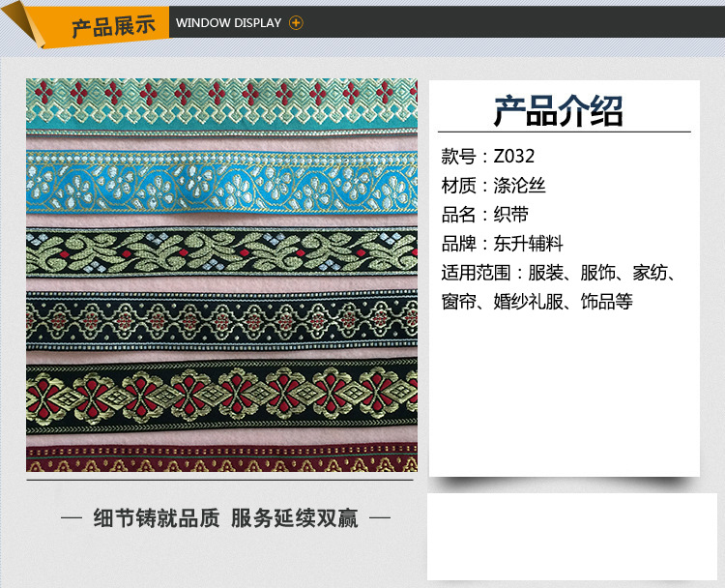Click the slogan 细节铸就品质 服务延续双赢

coord(225,518)
